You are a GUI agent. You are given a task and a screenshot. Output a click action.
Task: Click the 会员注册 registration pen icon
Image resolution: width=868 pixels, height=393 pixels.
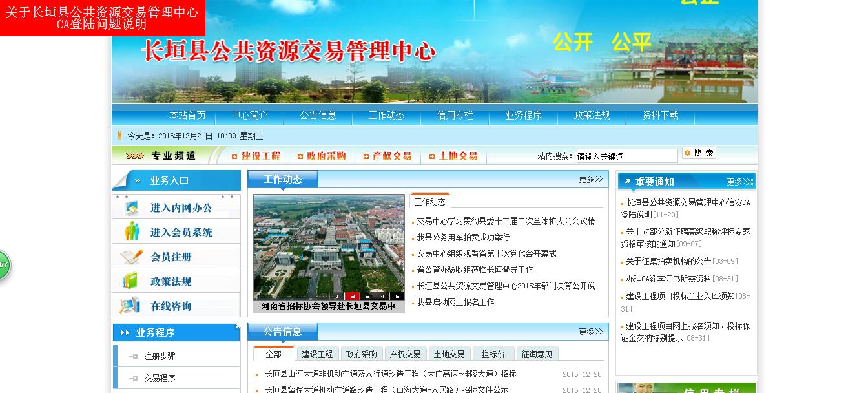[x=131, y=257]
